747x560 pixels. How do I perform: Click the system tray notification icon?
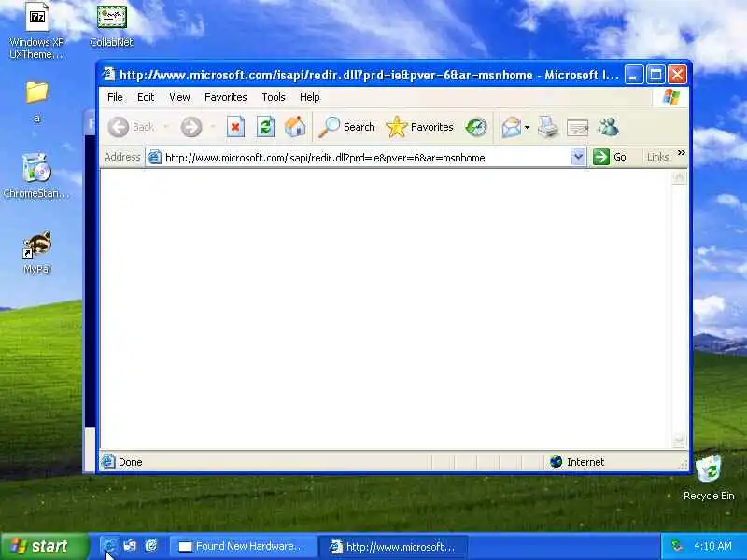676,546
